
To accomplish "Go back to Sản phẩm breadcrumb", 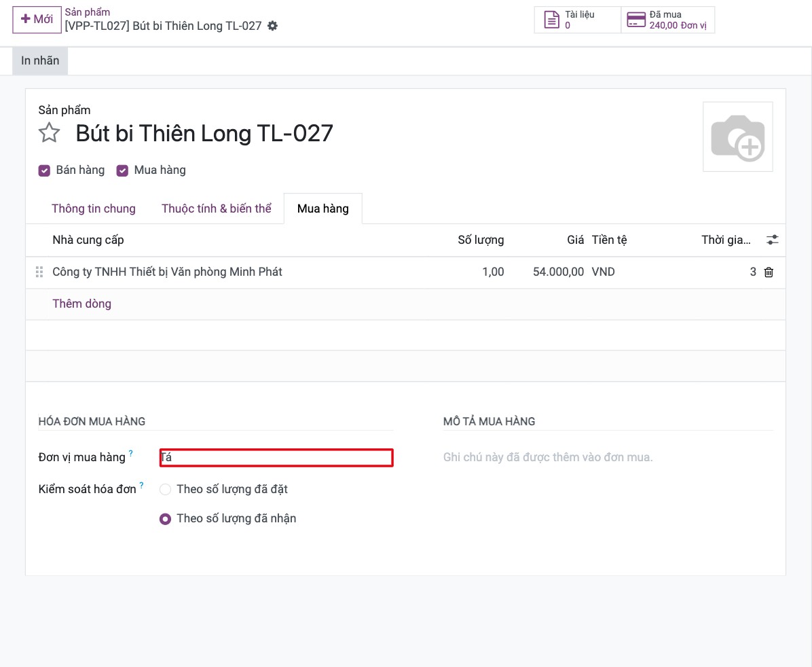I will [87, 12].
